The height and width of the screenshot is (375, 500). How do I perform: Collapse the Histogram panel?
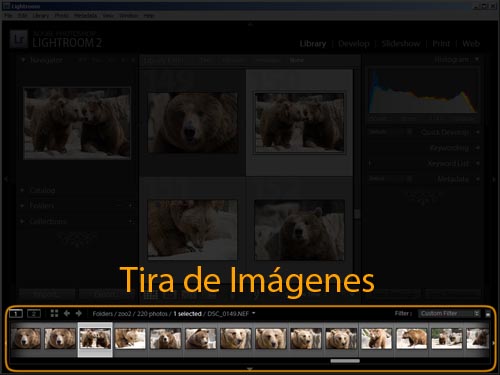pyautogui.click(x=477, y=60)
